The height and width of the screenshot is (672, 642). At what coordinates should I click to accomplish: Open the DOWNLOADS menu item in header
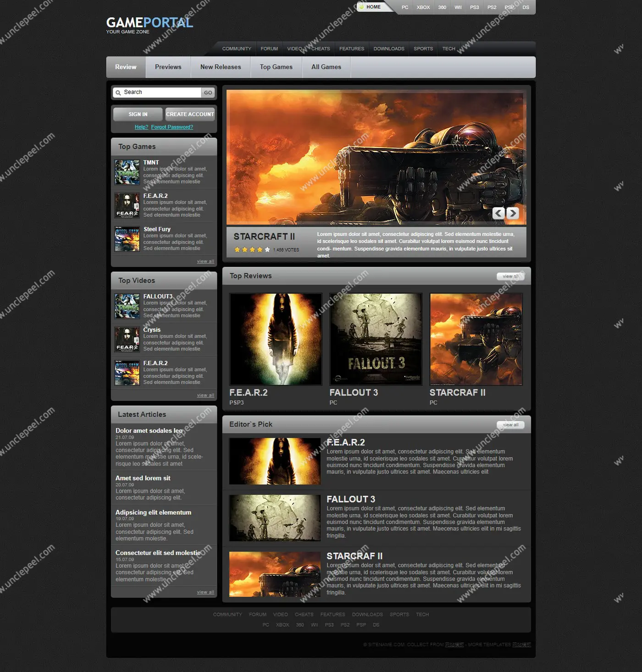(x=389, y=49)
